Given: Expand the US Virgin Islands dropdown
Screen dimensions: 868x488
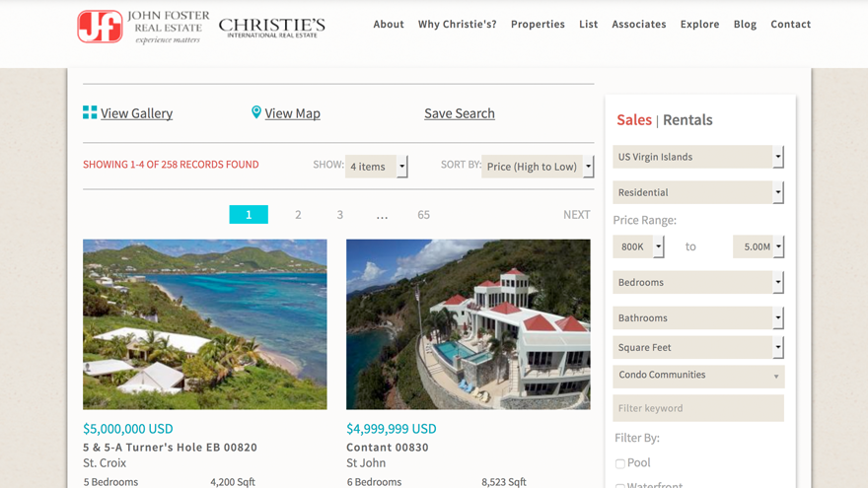Looking at the screenshot, I should tap(698, 157).
